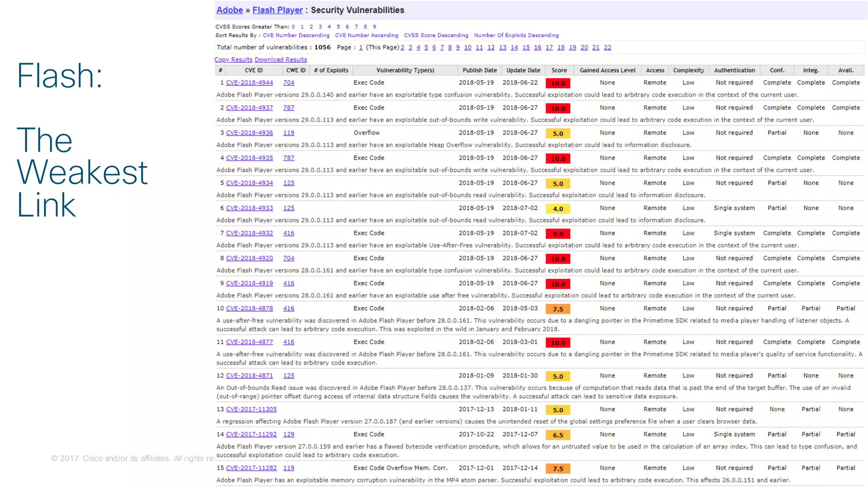The height and width of the screenshot is (488, 868).
Task: Go to results page 22
Action: (607, 47)
